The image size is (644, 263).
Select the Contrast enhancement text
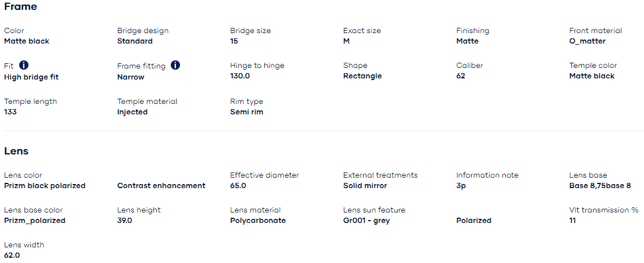click(161, 186)
